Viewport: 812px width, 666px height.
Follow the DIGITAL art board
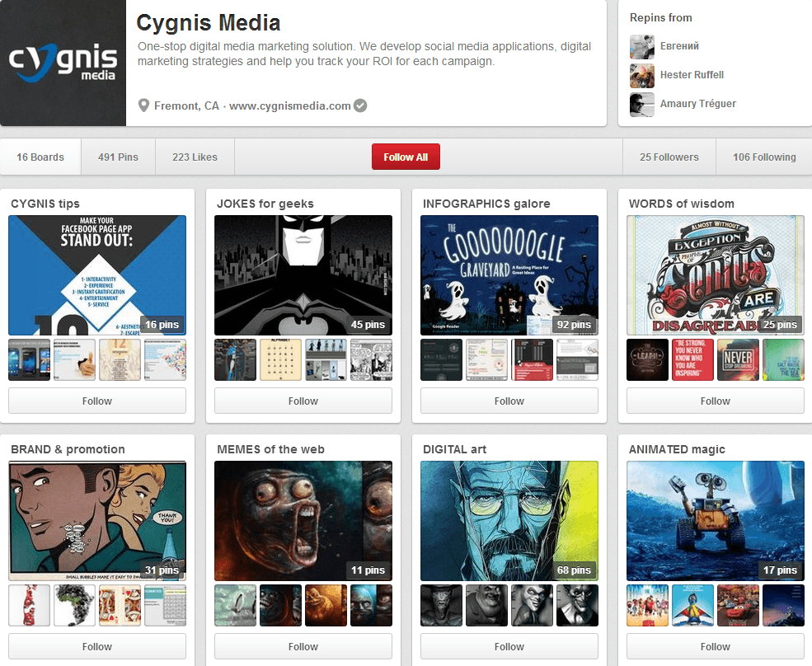509,646
